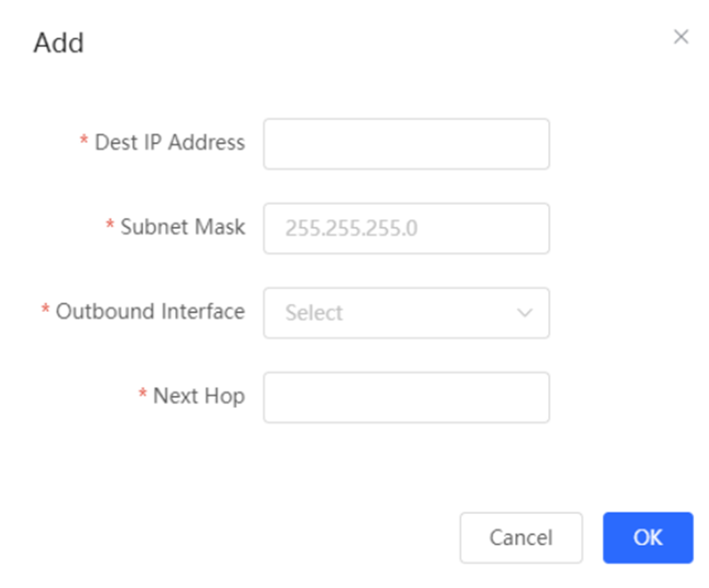Image resolution: width=709 pixels, height=588 pixels.
Task: Click the required asterisk beside Next Hop
Action: pos(142,393)
